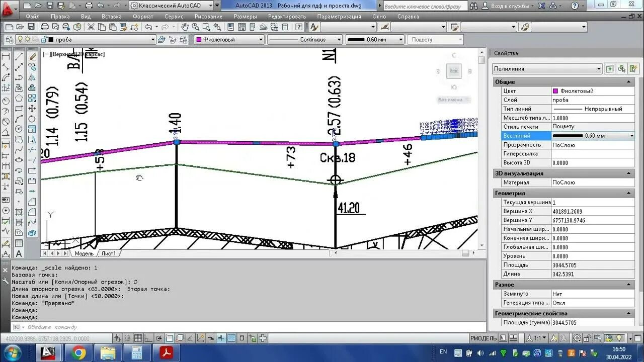Image resolution: width=644 pixels, height=362 pixels.
Task: Select the Multiline Text tool at the bottom of the draw toolbar
Action: tap(19, 253)
